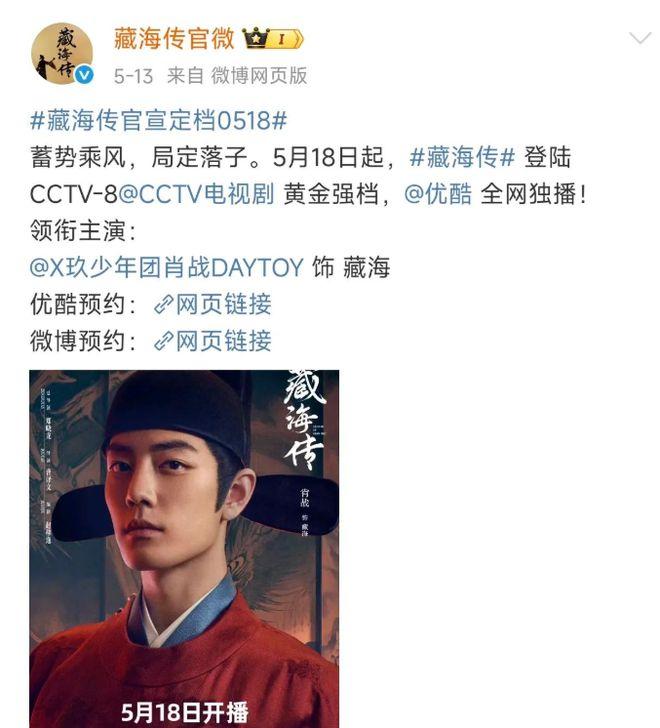Open the 藏海传官微 account name
This screenshot has height=728, width=660.
pos(174,38)
